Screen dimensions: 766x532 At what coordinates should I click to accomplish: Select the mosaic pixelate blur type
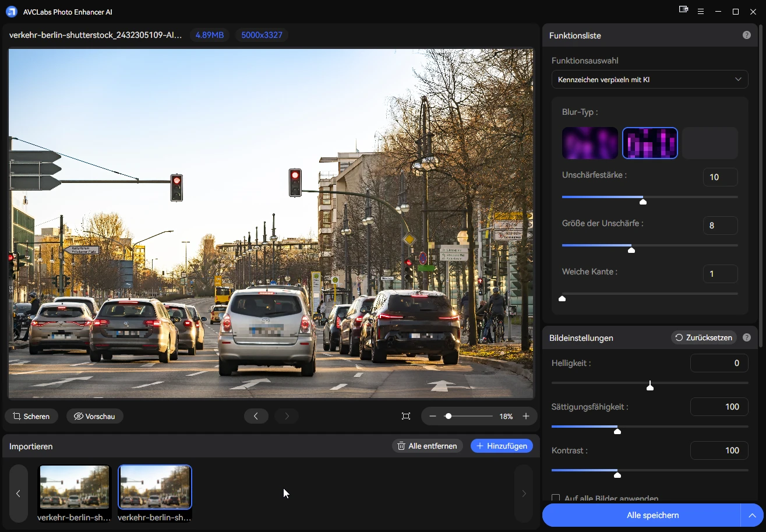pyautogui.click(x=649, y=143)
